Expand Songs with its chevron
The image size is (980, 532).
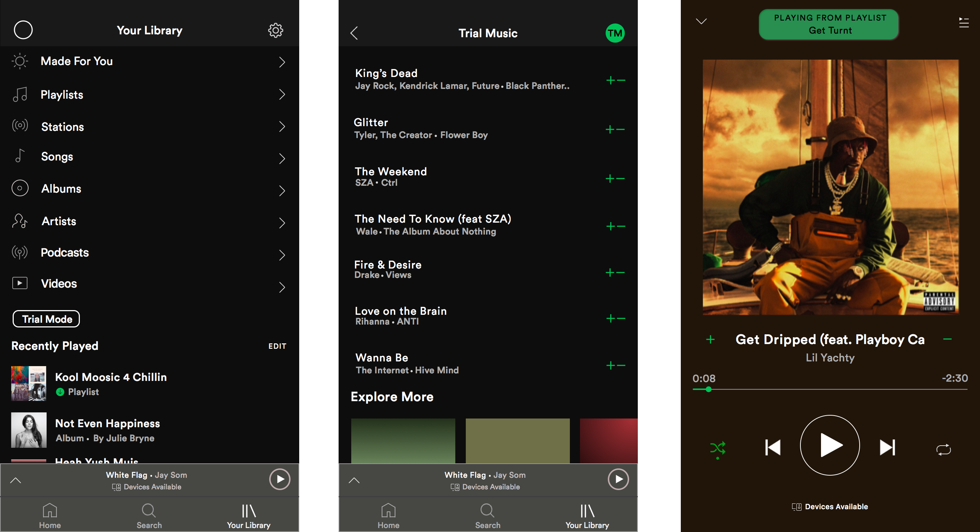[x=282, y=158]
